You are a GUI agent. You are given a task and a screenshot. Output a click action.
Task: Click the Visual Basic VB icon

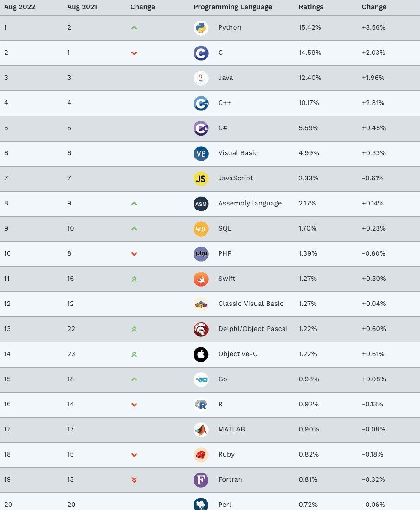click(201, 153)
